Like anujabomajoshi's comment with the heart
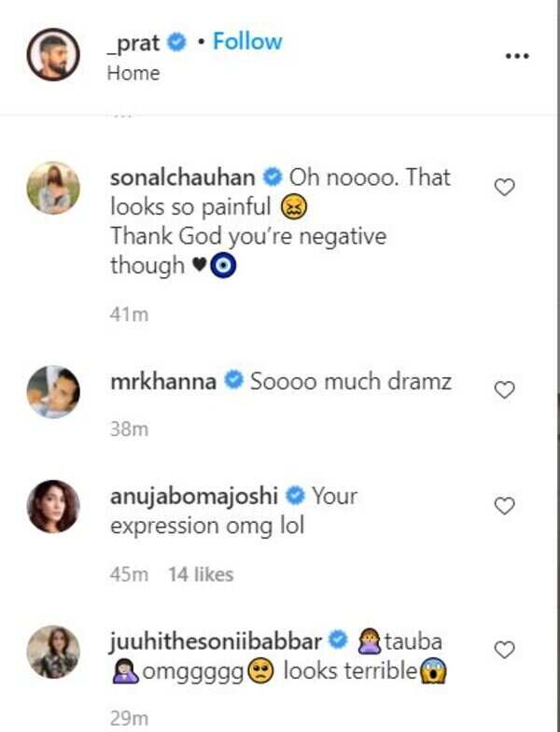The height and width of the screenshot is (732, 560). (x=504, y=506)
